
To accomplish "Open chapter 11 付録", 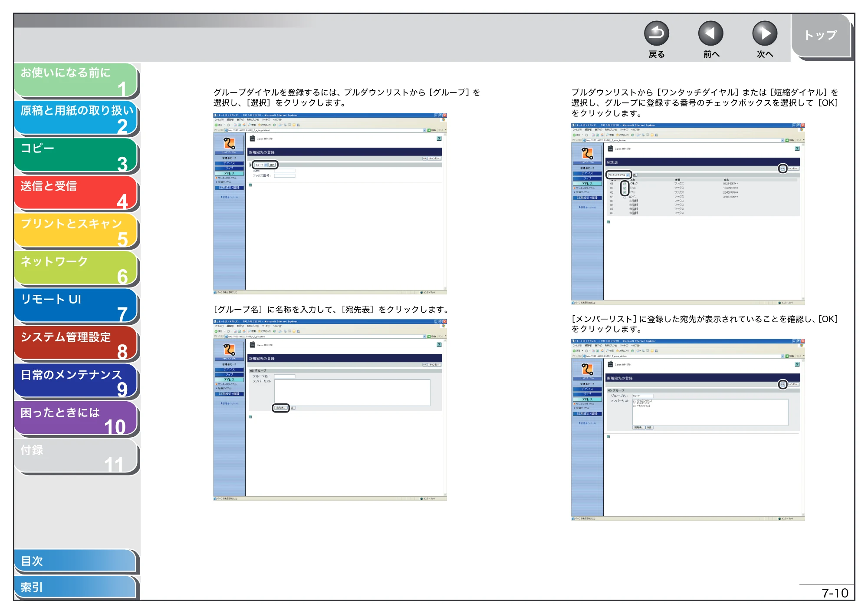I will (76, 457).
